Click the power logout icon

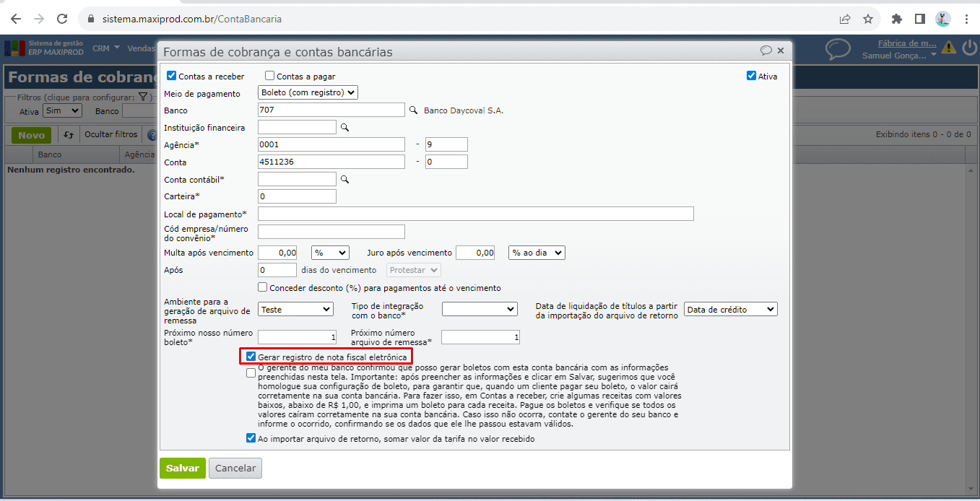969,48
